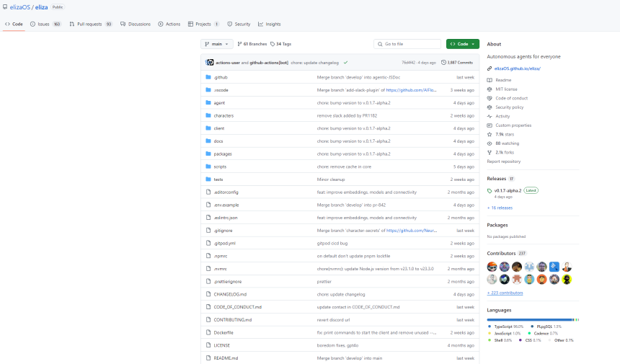
Task: Click the LICENSE file icon
Action: [208, 345]
